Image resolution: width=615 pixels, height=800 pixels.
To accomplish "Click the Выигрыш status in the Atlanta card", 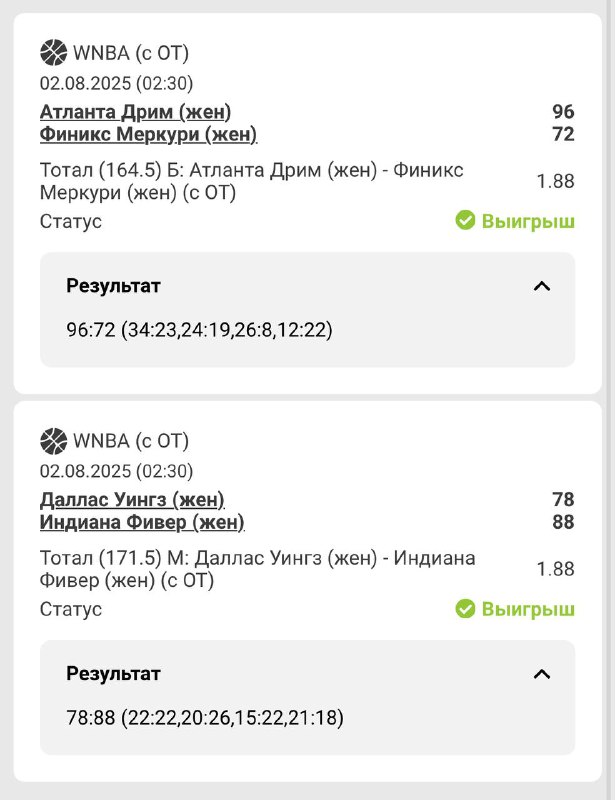I will click(x=528, y=221).
